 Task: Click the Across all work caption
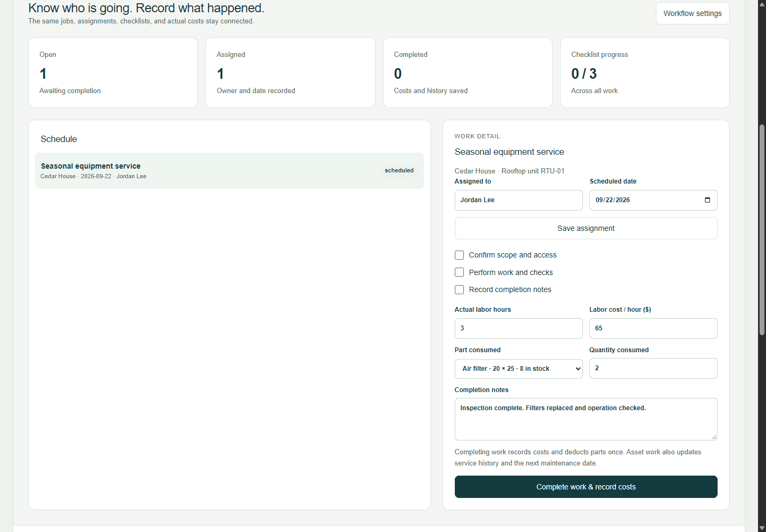[x=594, y=91]
